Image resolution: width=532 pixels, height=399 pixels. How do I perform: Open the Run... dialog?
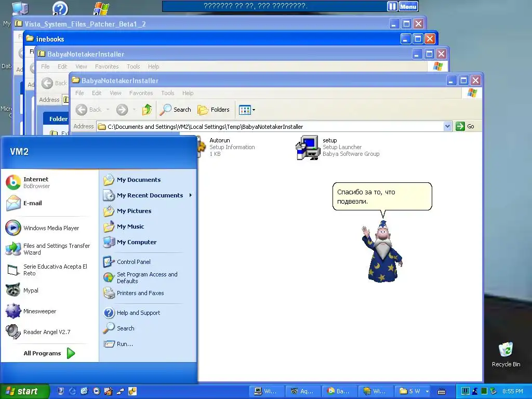pyautogui.click(x=148, y=344)
